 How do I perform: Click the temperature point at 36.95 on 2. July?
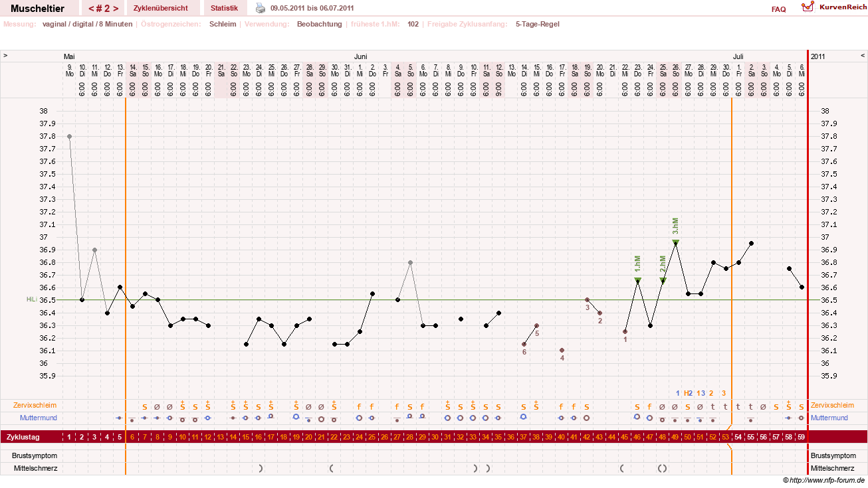tap(751, 243)
